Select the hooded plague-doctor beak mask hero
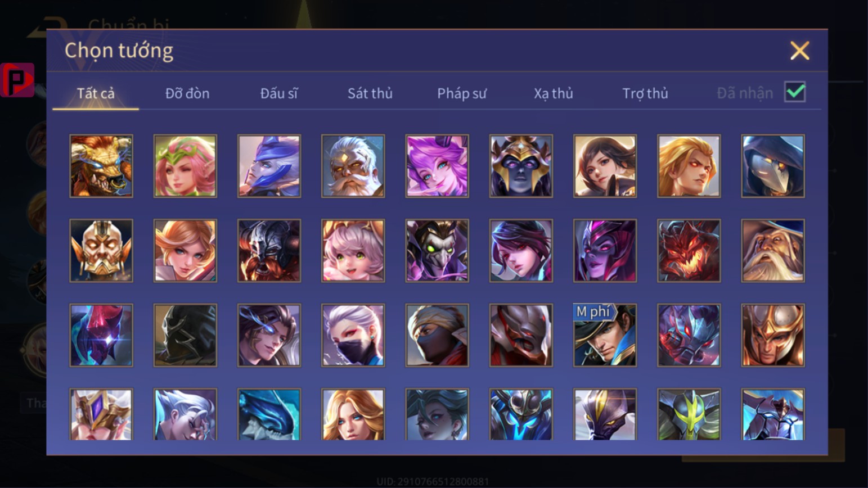 click(773, 166)
